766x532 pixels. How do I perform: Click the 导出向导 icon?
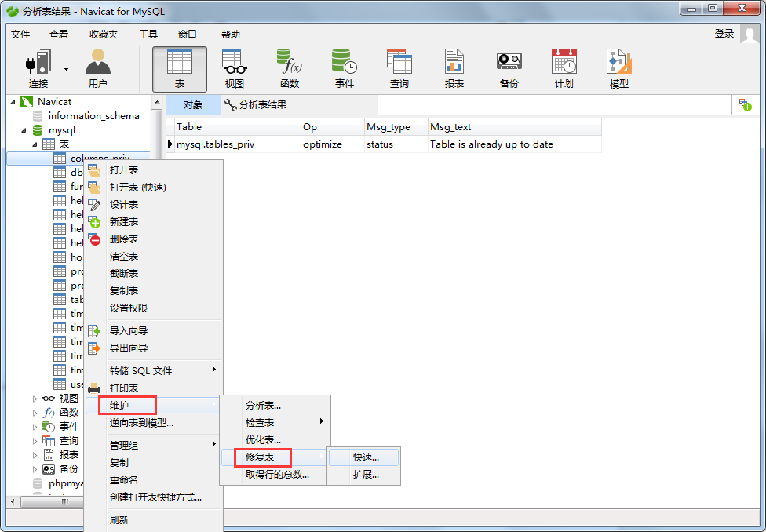point(94,348)
